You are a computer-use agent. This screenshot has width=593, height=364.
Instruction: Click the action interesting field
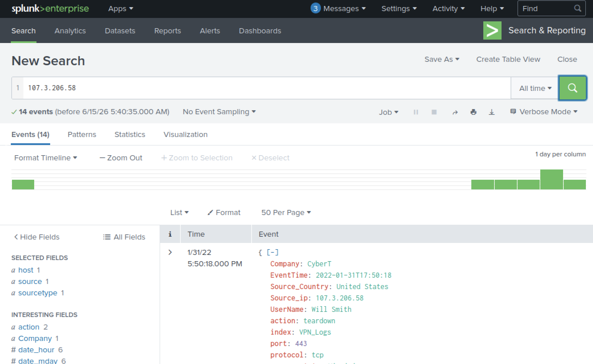29,327
